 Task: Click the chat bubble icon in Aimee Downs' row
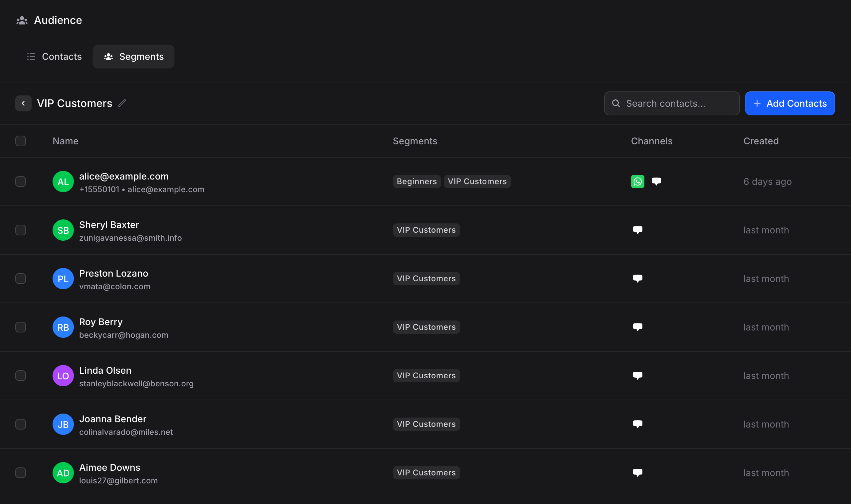pyautogui.click(x=637, y=472)
